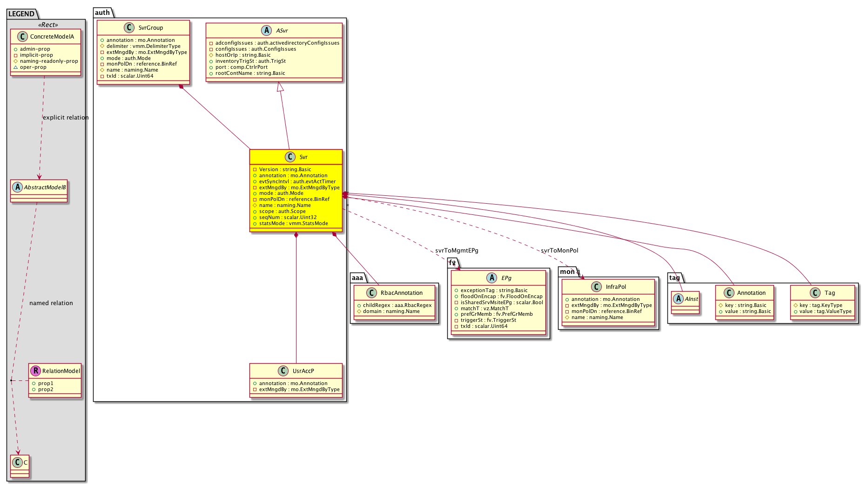The height and width of the screenshot is (486, 868).
Task: Click the UsrAccP class circle icon
Action: [283, 371]
